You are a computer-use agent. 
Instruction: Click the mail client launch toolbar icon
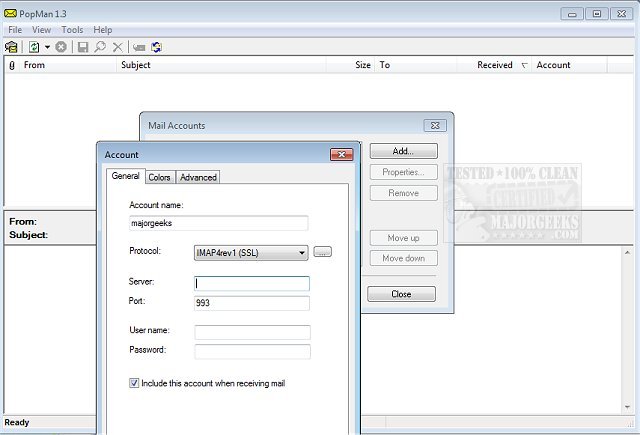11,47
